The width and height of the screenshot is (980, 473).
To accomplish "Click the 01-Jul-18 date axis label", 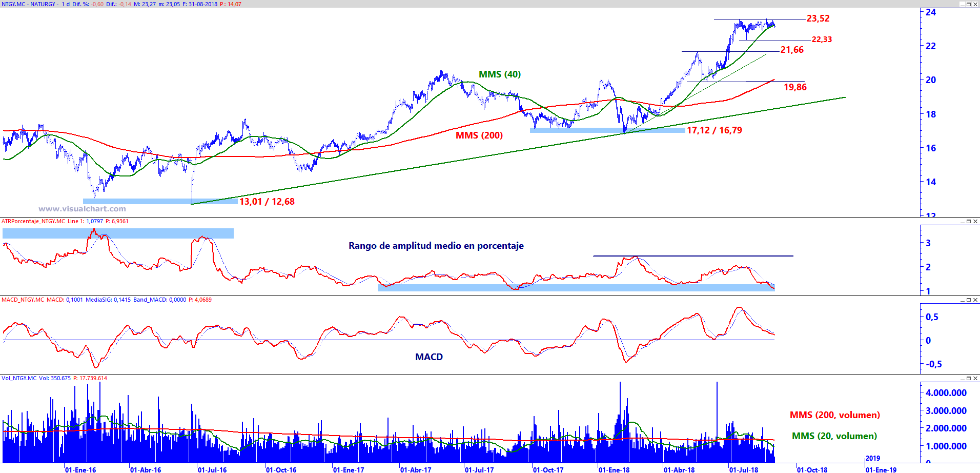I will tap(744, 469).
